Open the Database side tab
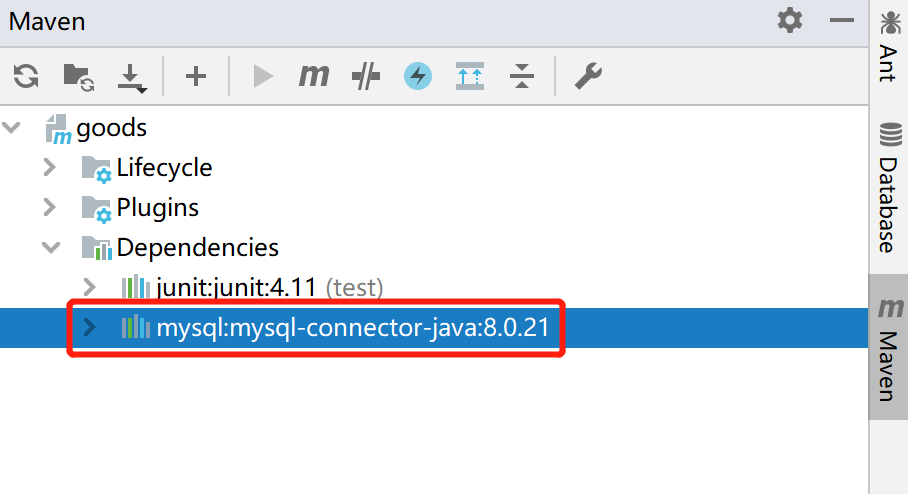Viewport: 908px width, 494px height. point(889,187)
